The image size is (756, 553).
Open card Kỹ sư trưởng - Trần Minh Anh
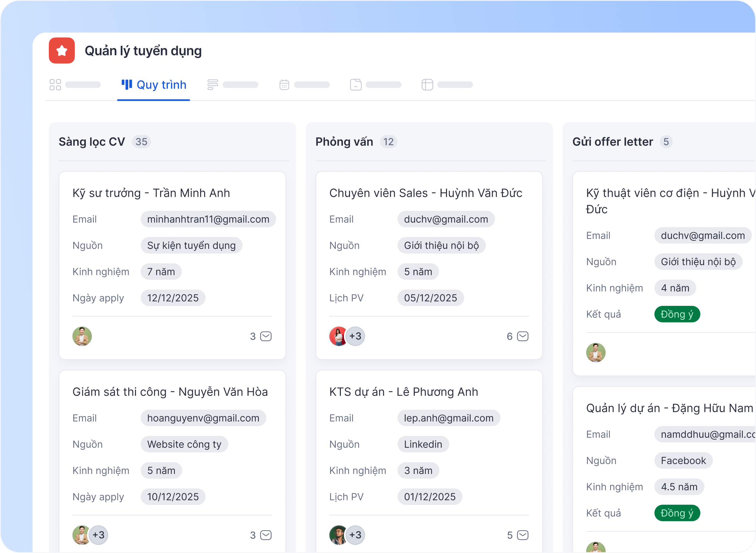point(151,193)
